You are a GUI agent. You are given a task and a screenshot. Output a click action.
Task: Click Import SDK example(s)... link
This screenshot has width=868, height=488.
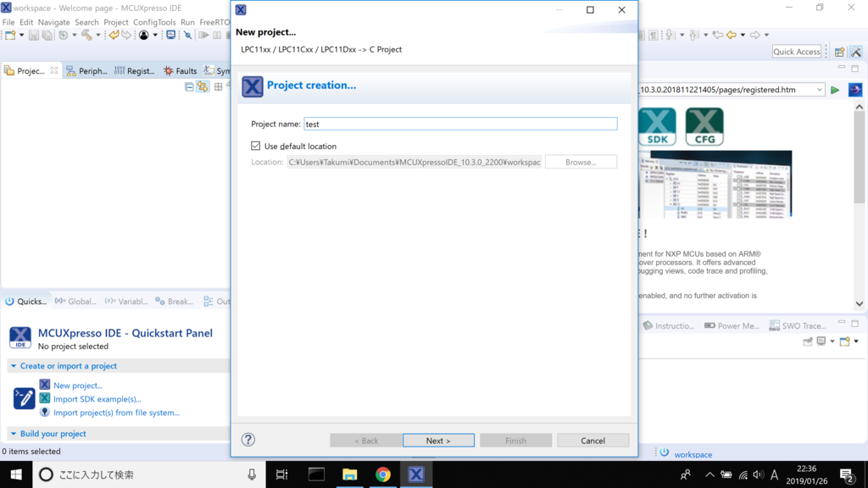coord(97,399)
